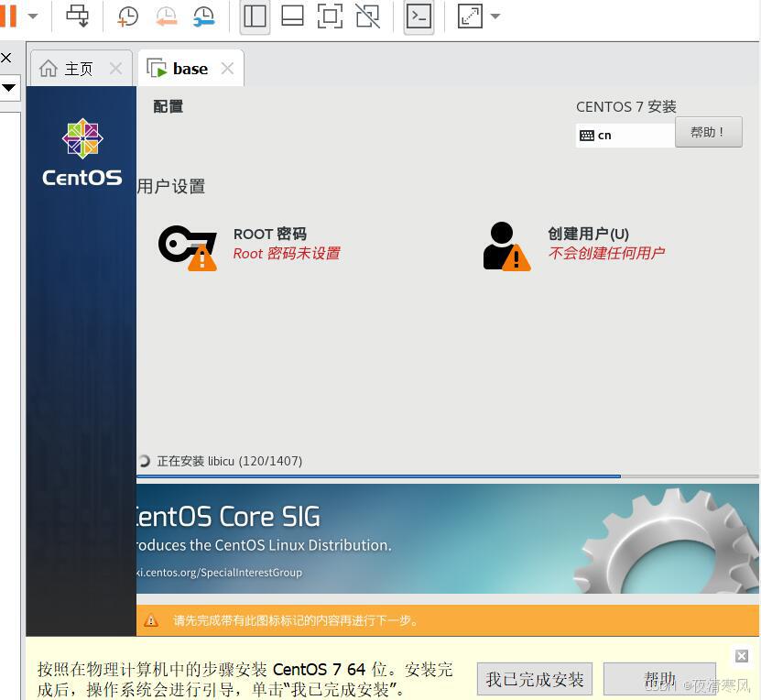761x700 pixels.
Task: Close the left library panel
Action: pos(6,58)
